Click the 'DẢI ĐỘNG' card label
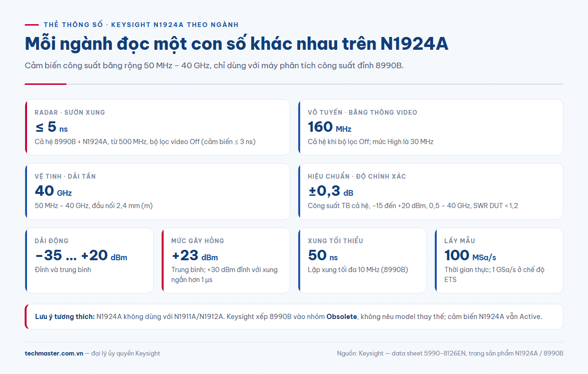Screen dimensions: 588x374 (x=52, y=241)
